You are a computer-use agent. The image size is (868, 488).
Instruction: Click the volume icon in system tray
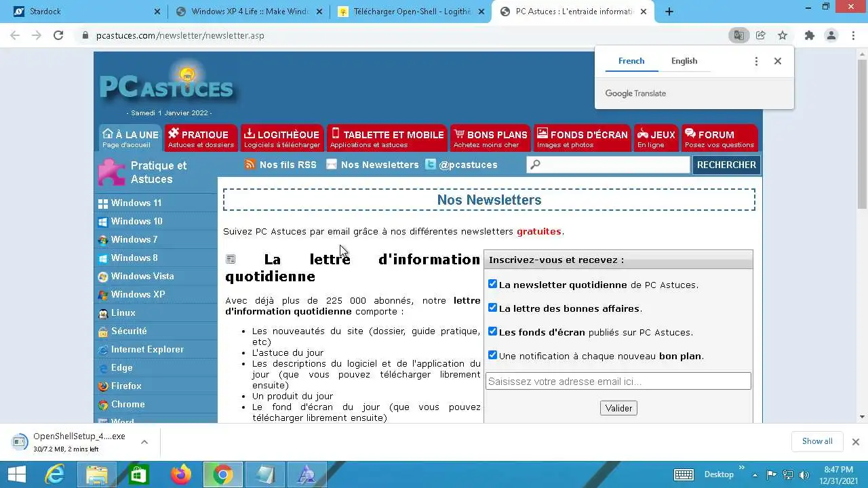[x=804, y=474]
